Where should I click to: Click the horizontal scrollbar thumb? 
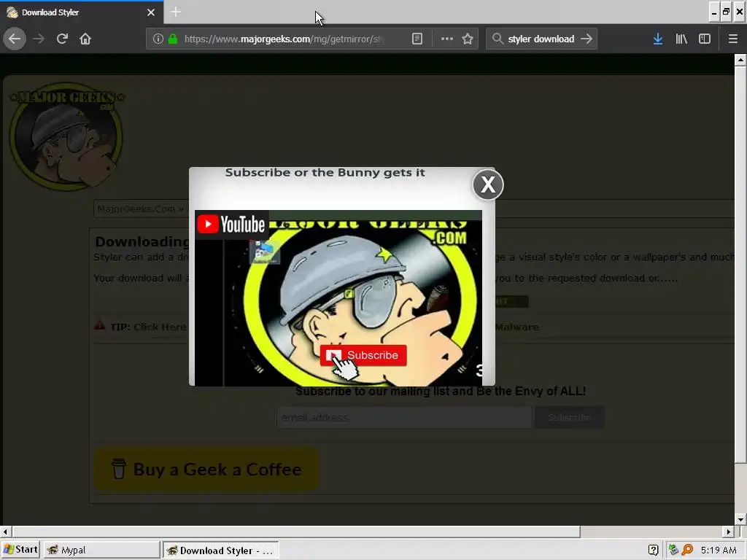tap(296, 532)
